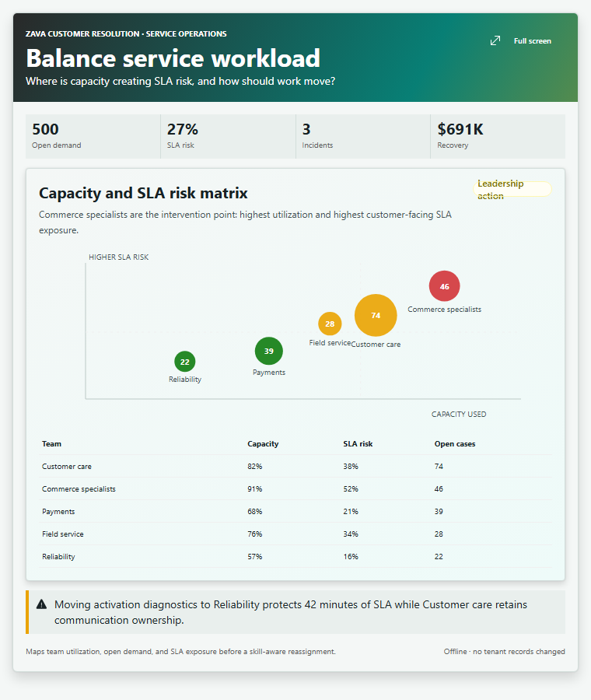Click the 16% SLA risk cell
591x700 pixels.
point(351,556)
